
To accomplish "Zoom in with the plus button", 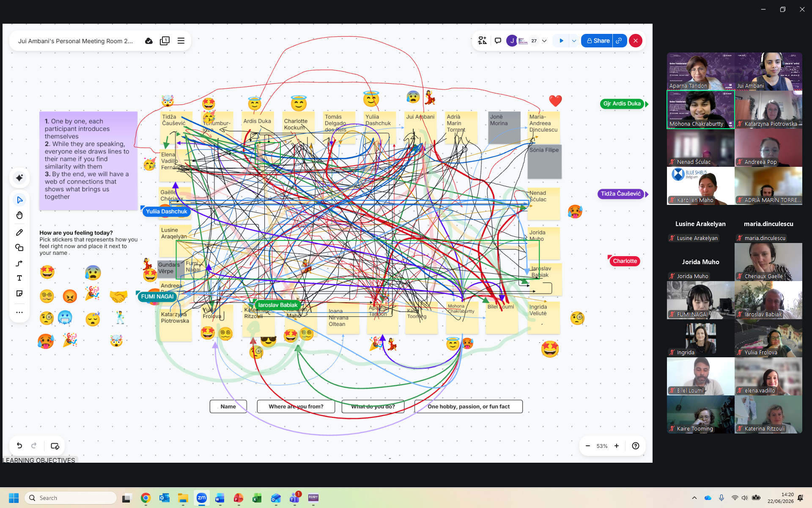I will click(617, 446).
